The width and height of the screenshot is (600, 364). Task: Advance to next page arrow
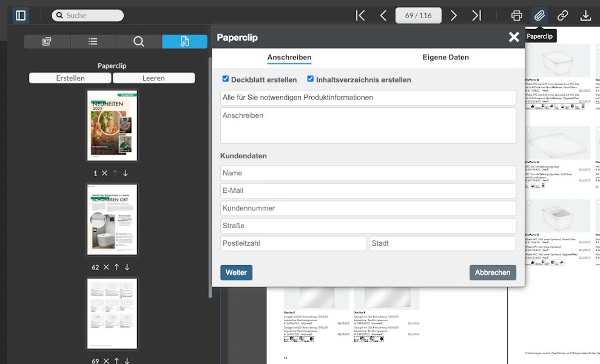pos(454,16)
